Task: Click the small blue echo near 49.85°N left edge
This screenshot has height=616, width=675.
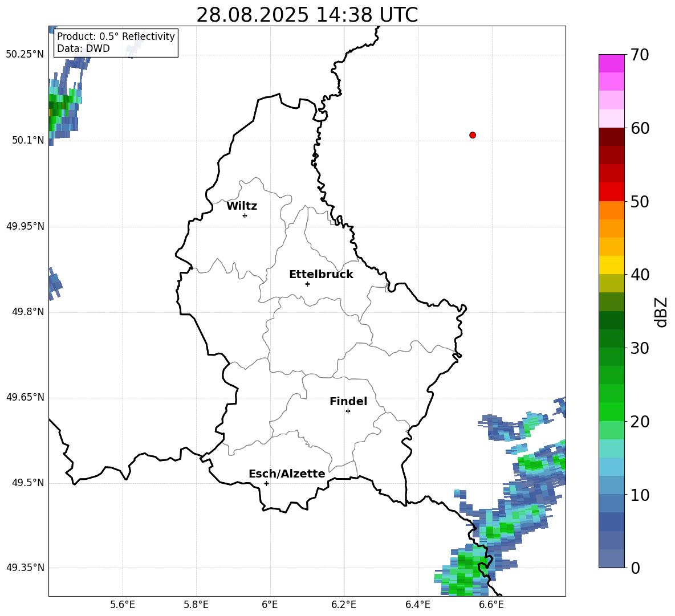Action: [x=55, y=284]
